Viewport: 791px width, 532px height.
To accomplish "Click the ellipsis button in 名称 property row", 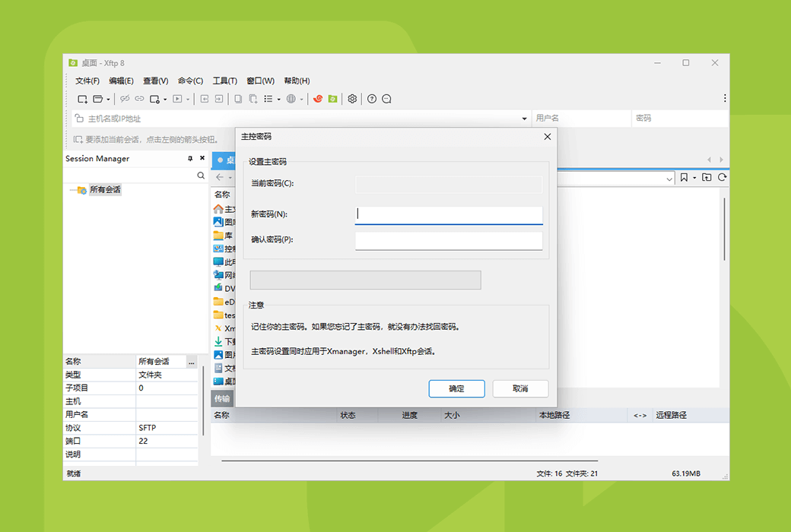I will pyautogui.click(x=192, y=362).
